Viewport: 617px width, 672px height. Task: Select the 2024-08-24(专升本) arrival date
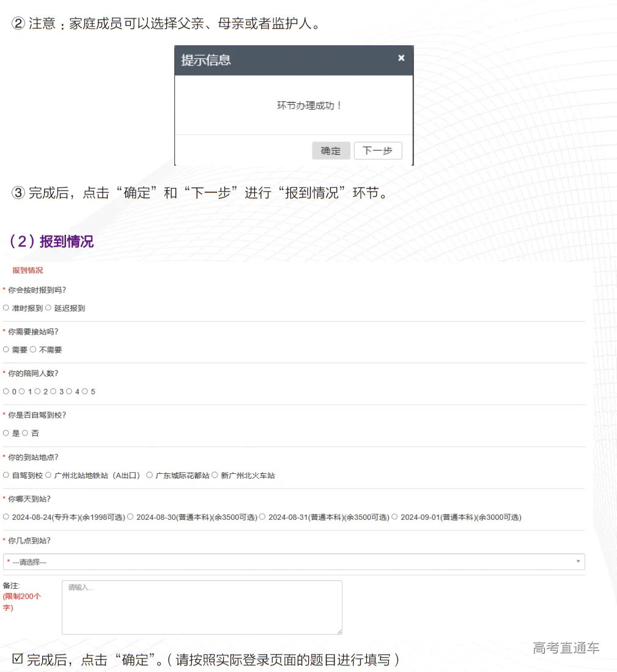(6, 517)
